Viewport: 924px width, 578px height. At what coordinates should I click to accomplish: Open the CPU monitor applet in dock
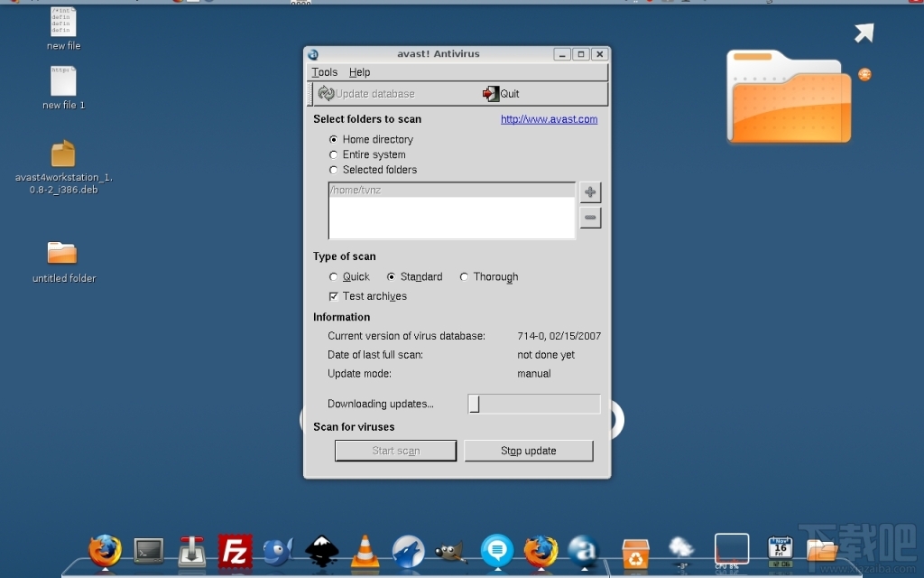tap(731, 550)
